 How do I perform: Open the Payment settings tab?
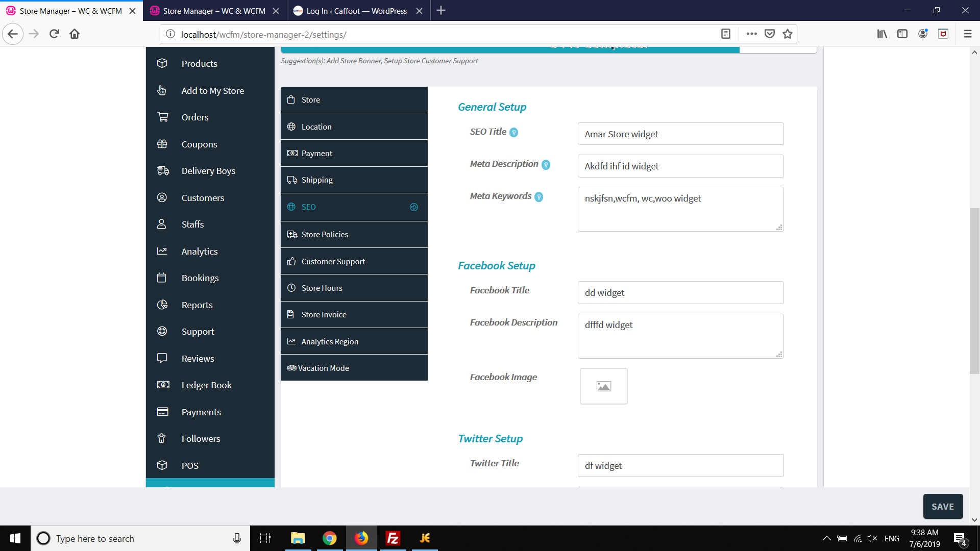(354, 153)
